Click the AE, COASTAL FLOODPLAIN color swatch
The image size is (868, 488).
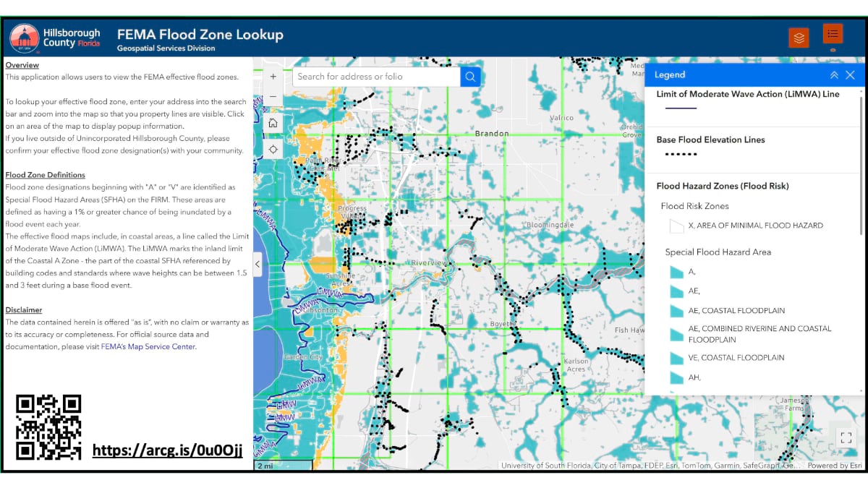pos(675,309)
